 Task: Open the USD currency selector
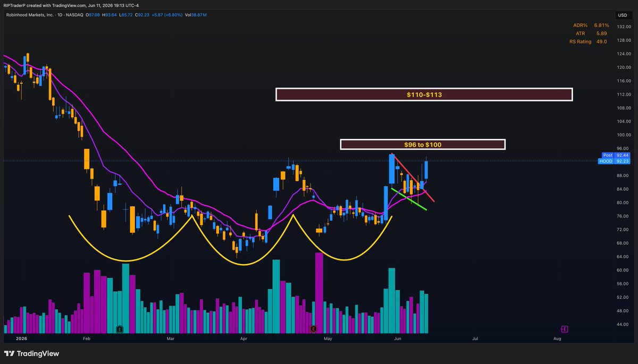(622, 15)
